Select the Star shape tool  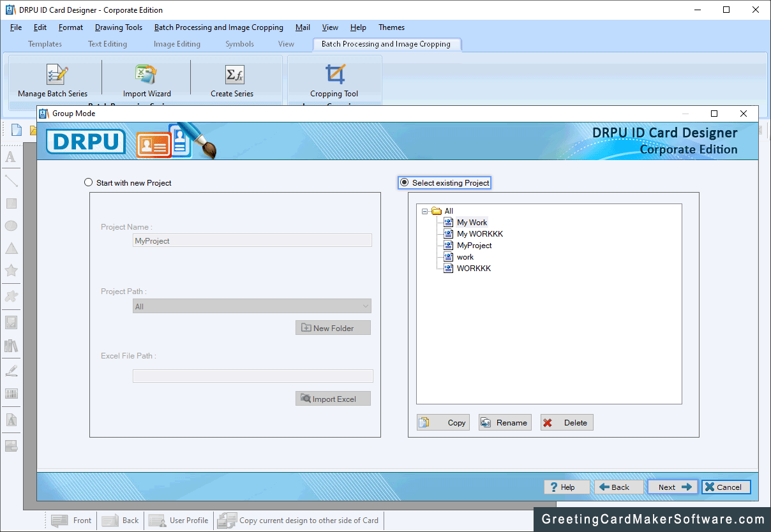(11, 270)
